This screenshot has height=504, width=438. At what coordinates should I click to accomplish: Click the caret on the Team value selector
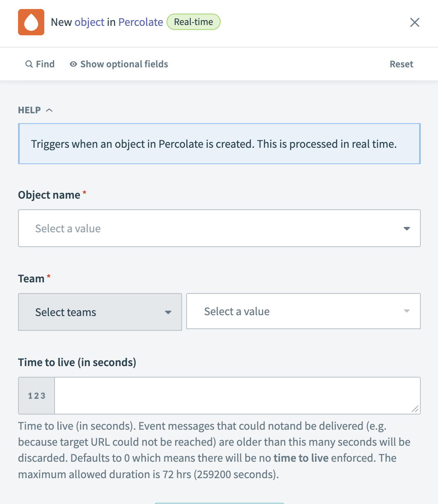click(x=406, y=311)
